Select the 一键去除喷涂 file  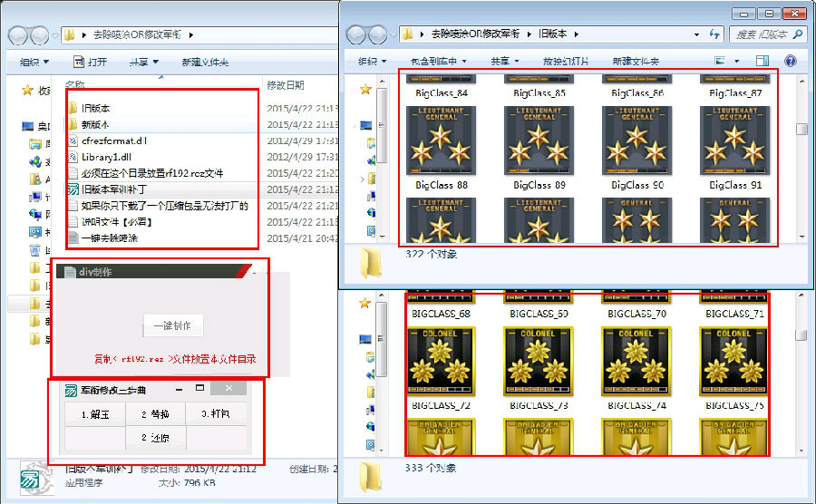pos(103,237)
